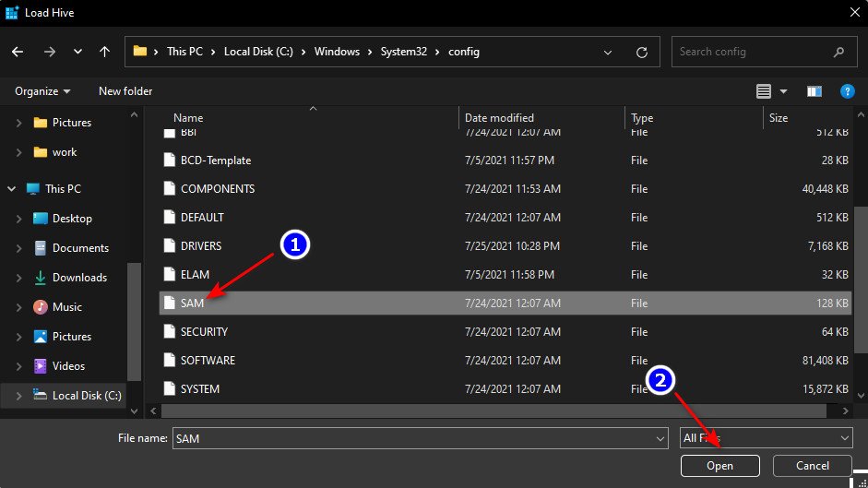Expand the Documents tree node
Screen dimensions: 868x488
click(19, 248)
